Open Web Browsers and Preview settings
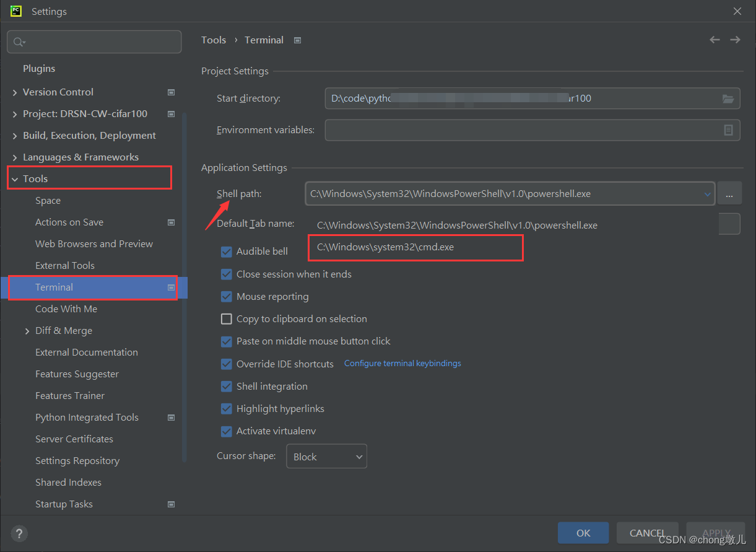The height and width of the screenshot is (552, 756). (94, 244)
